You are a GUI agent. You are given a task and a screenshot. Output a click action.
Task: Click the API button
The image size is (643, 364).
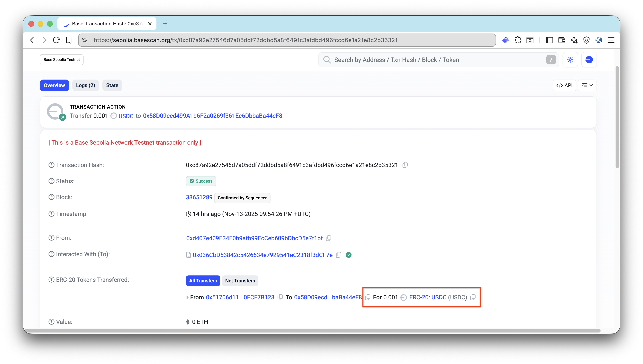tap(564, 85)
